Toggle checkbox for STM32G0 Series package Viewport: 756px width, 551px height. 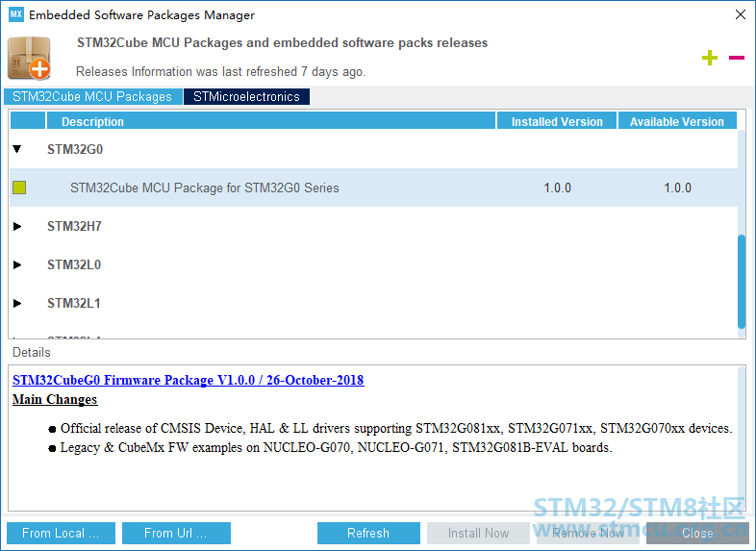[19, 188]
